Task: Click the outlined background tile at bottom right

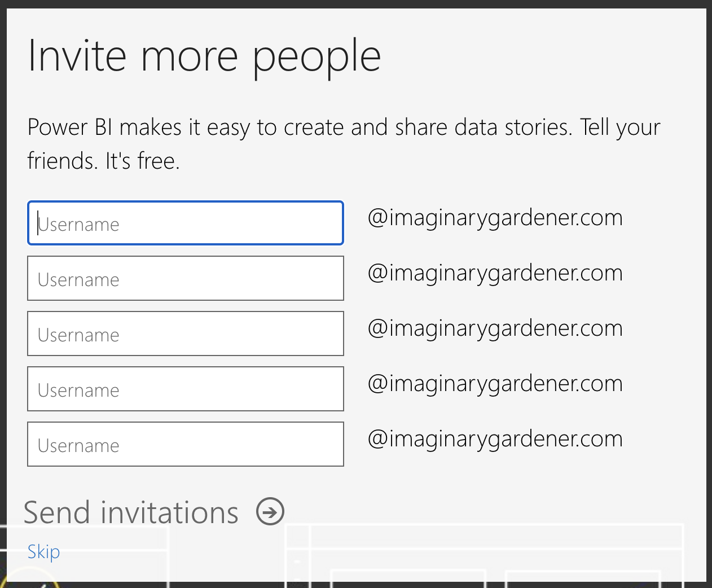Action: click(x=582, y=577)
